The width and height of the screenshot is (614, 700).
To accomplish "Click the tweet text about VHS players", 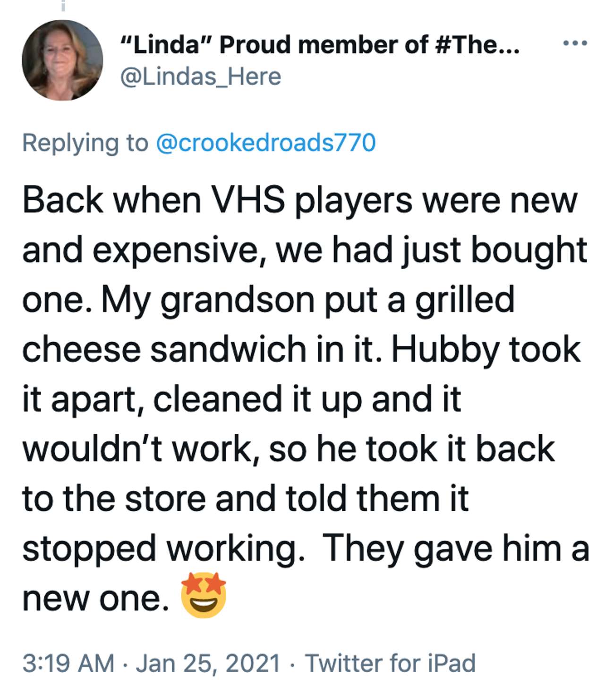I will pos(306,399).
